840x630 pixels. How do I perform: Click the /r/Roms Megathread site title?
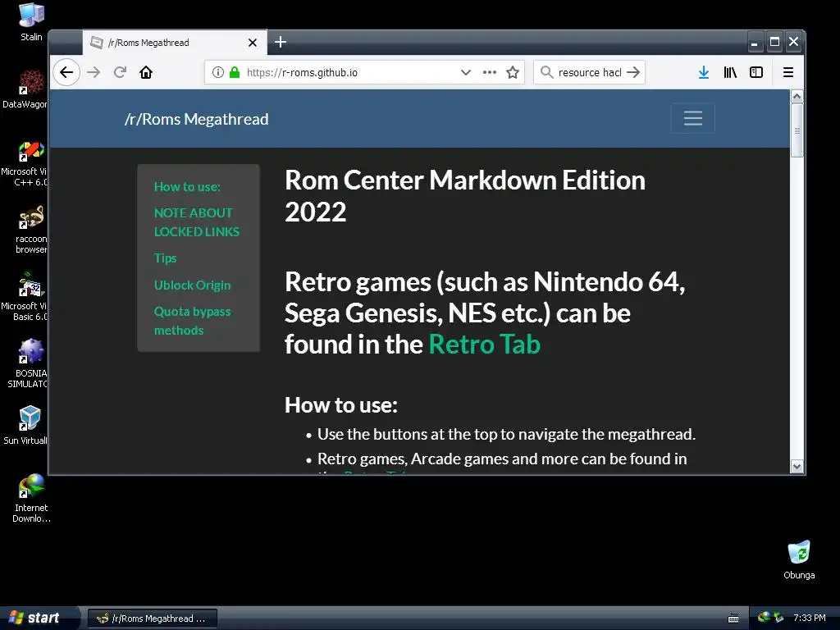pos(197,119)
